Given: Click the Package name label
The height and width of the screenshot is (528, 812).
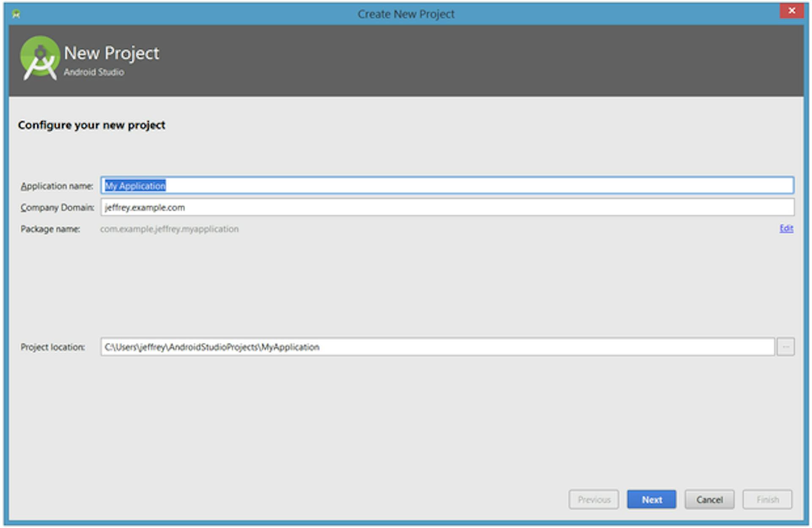Looking at the screenshot, I should (x=51, y=228).
